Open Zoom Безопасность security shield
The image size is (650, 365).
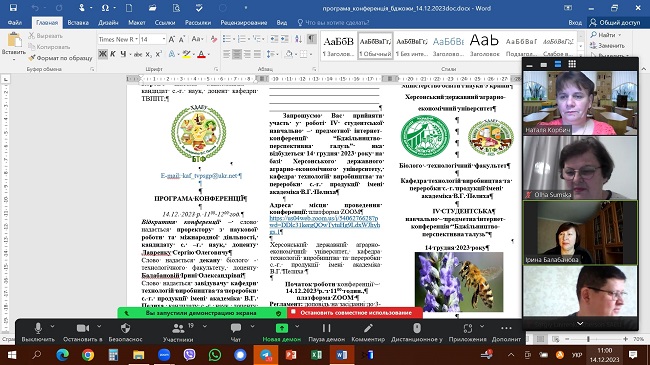tap(125, 332)
